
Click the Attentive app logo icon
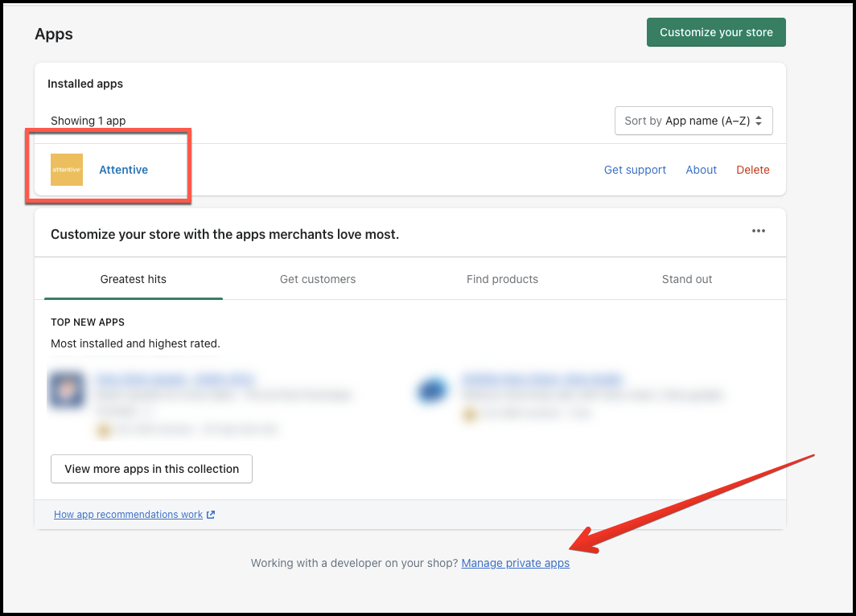pyautogui.click(x=67, y=170)
